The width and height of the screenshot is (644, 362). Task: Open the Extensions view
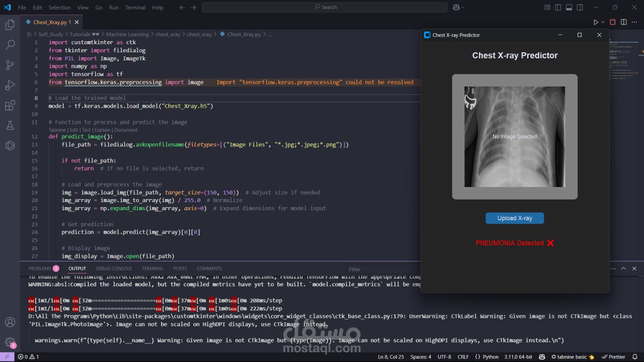(10, 105)
